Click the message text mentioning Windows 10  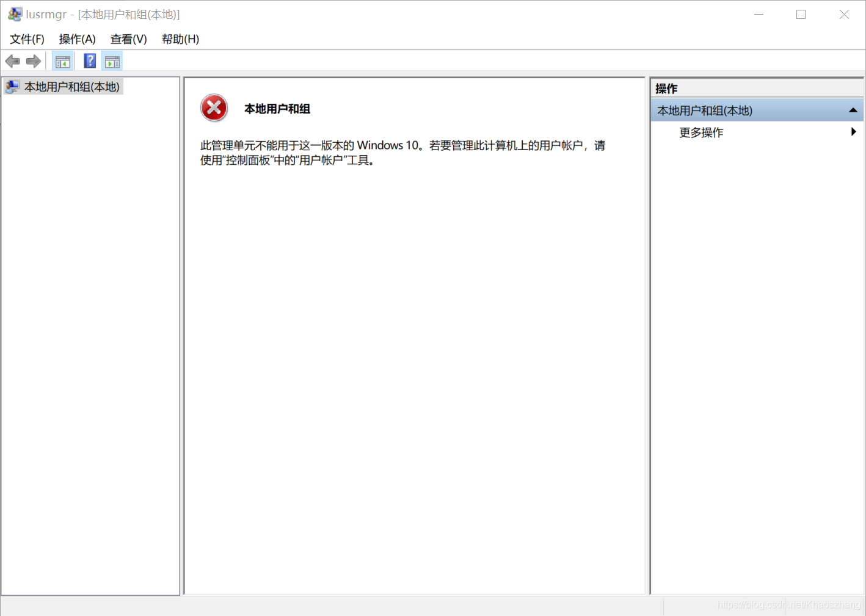tap(402, 153)
